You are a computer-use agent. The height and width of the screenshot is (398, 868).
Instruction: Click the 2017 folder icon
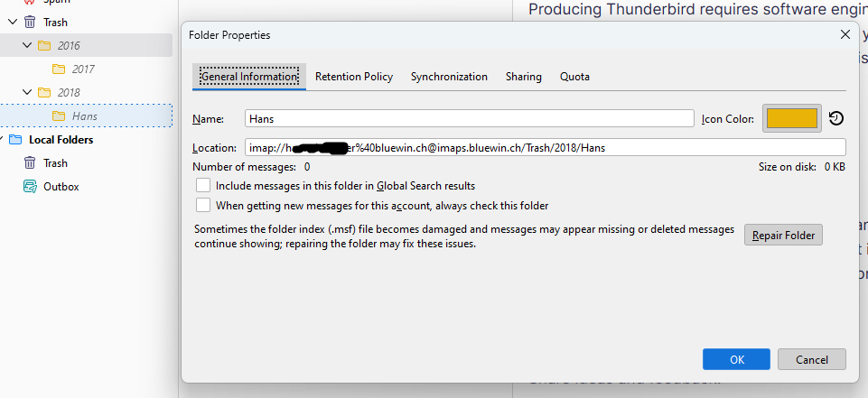click(x=59, y=69)
